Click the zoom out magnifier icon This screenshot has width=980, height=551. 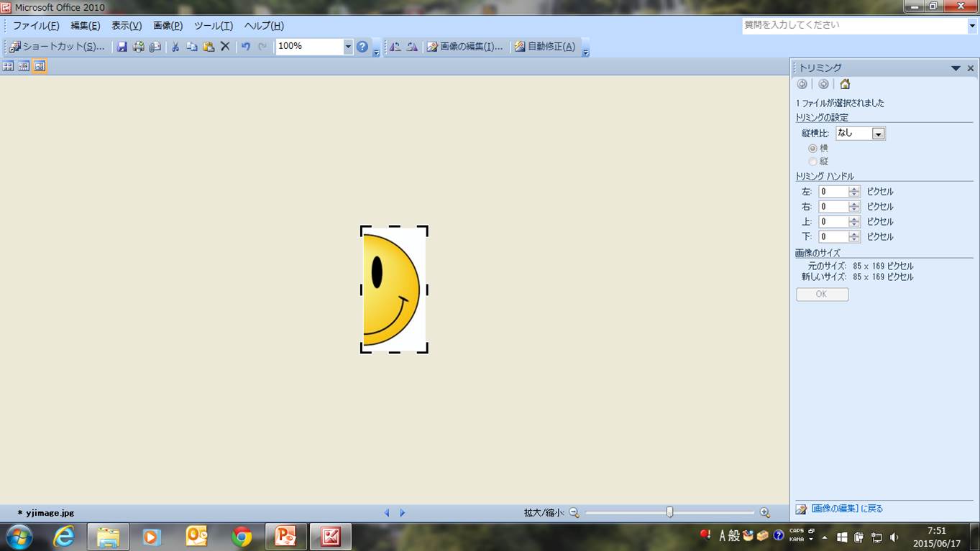point(574,513)
